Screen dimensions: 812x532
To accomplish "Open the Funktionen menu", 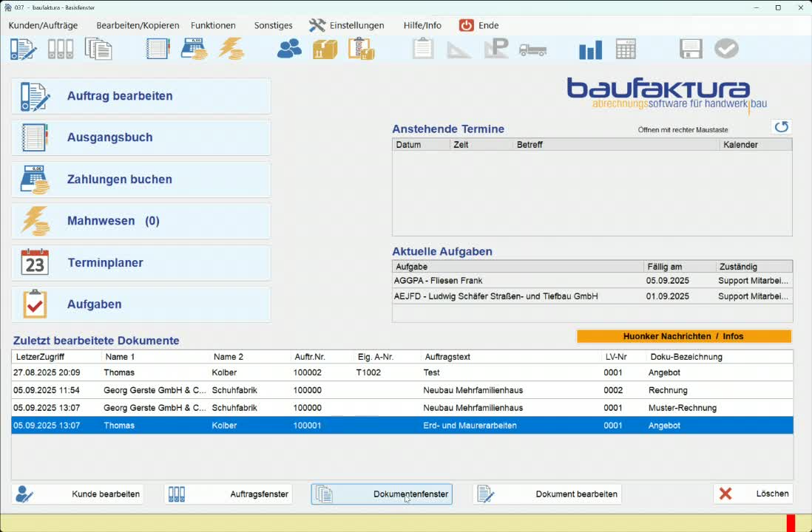I will 213,25.
